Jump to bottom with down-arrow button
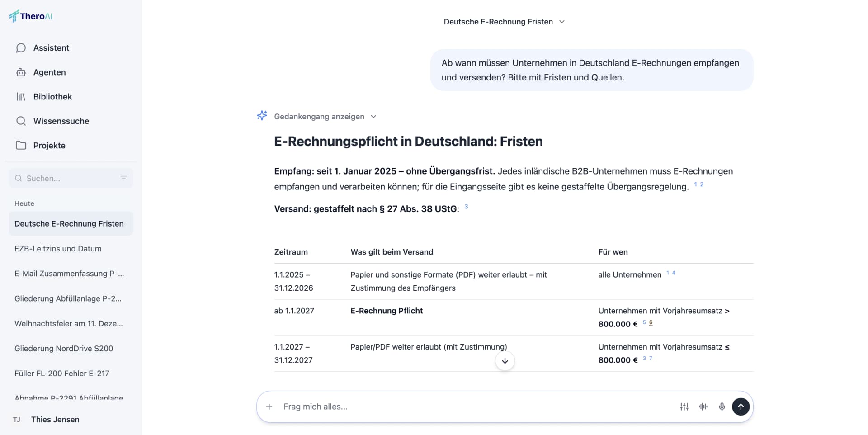The width and height of the screenshot is (868, 435). pos(505,361)
